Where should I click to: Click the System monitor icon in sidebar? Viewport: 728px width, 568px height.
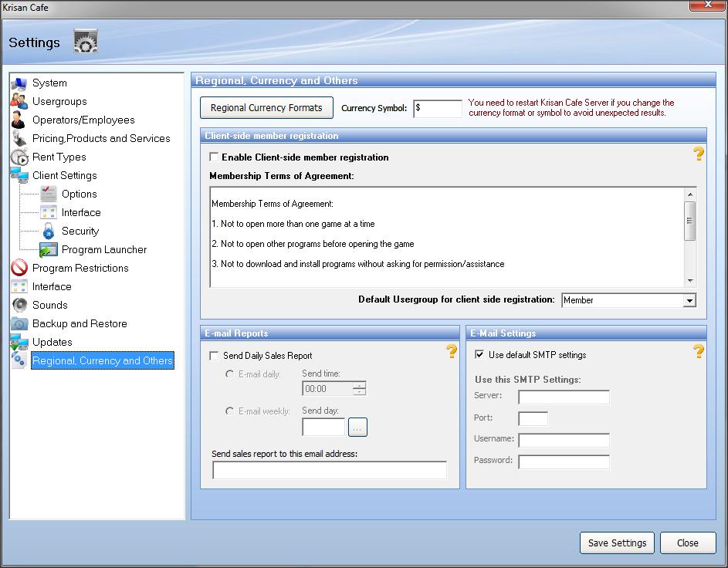(x=19, y=83)
